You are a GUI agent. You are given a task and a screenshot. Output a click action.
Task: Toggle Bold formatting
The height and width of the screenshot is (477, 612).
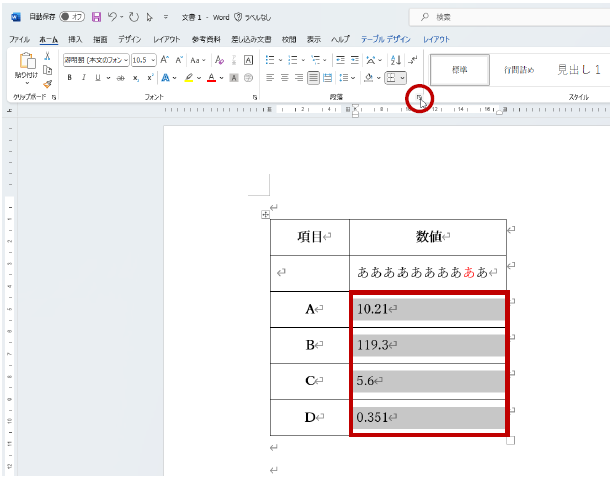point(69,77)
